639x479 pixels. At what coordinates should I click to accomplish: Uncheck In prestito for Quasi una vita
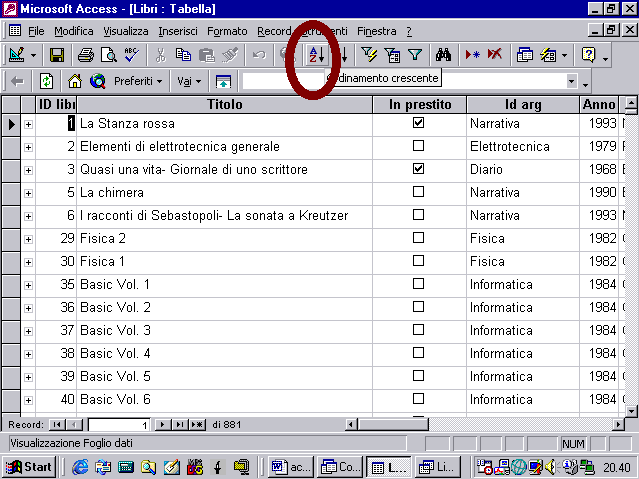419,169
